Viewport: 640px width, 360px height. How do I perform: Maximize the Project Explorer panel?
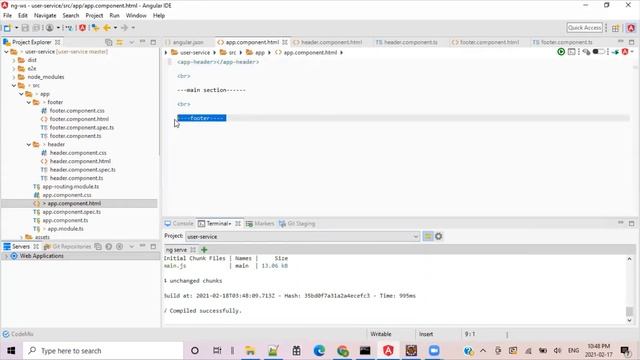tap(153, 42)
